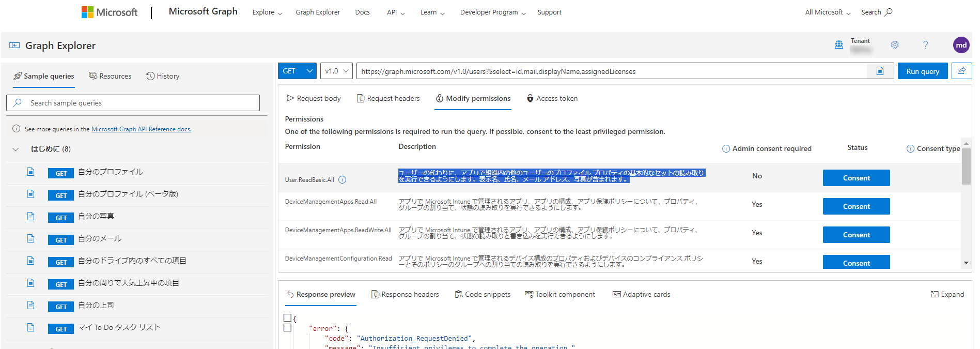Expand the Developer Program dropdown
The image size is (980, 349).
point(493,12)
